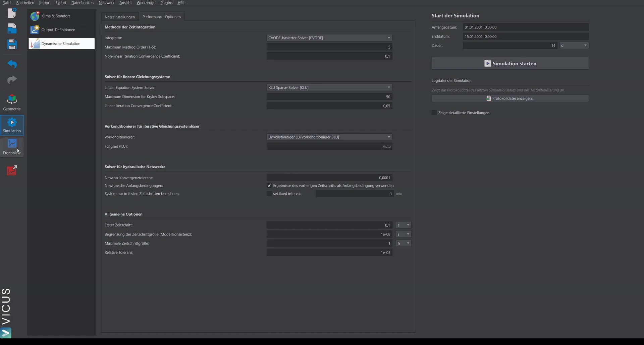Edit the Relative Toleranz field

point(329,252)
